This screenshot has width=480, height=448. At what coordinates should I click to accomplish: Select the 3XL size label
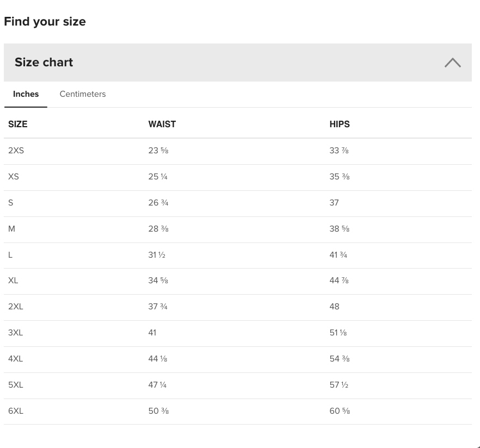[x=15, y=333]
